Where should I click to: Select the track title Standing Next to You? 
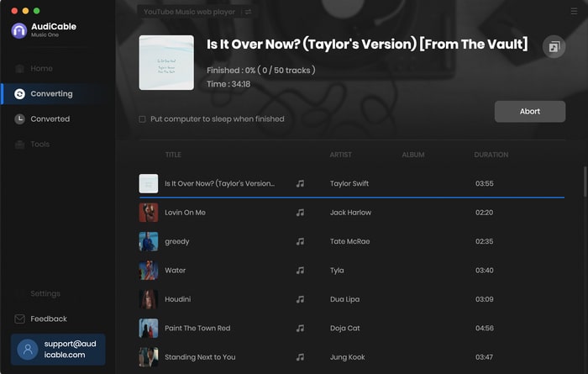click(x=200, y=356)
